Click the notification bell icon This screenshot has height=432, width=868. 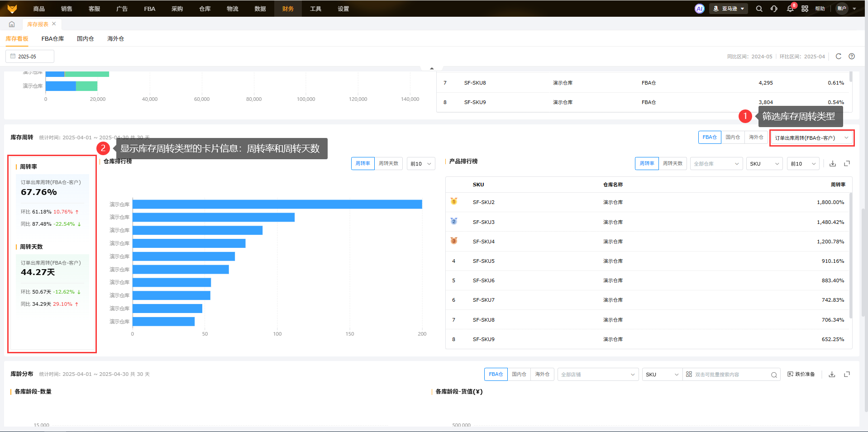pyautogui.click(x=790, y=9)
